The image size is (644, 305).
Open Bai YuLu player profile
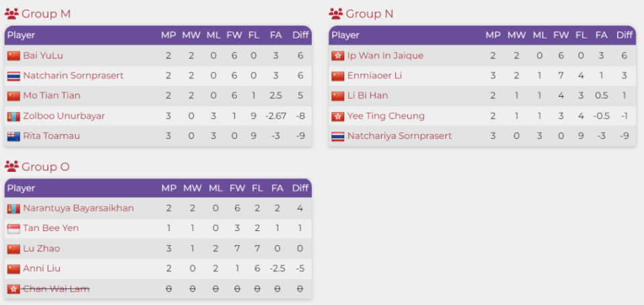point(43,56)
